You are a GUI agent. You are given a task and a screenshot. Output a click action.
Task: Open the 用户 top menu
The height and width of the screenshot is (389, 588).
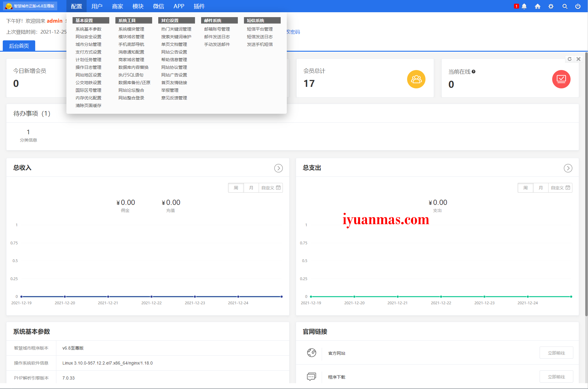click(x=97, y=6)
